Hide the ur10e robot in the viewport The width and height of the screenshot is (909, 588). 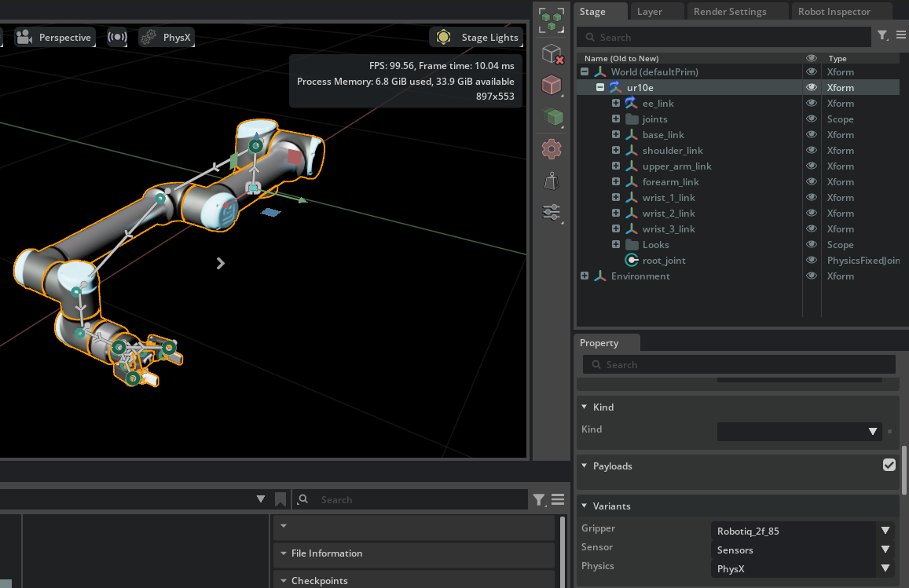pos(812,86)
